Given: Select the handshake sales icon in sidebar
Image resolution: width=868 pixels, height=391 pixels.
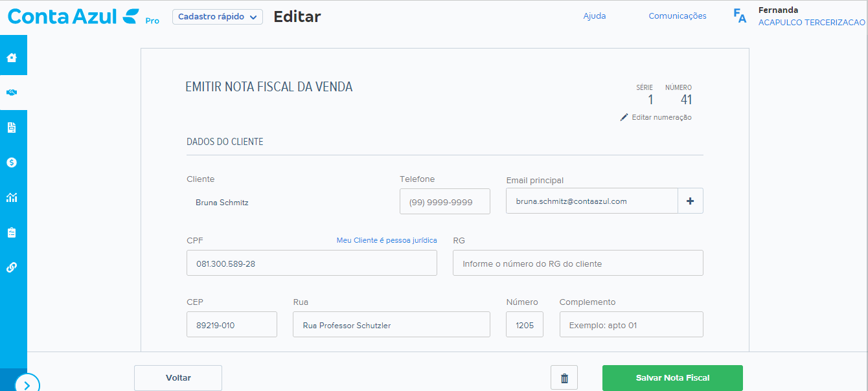Looking at the screenshot, I should pyautogui.click(x=12, y=93).
